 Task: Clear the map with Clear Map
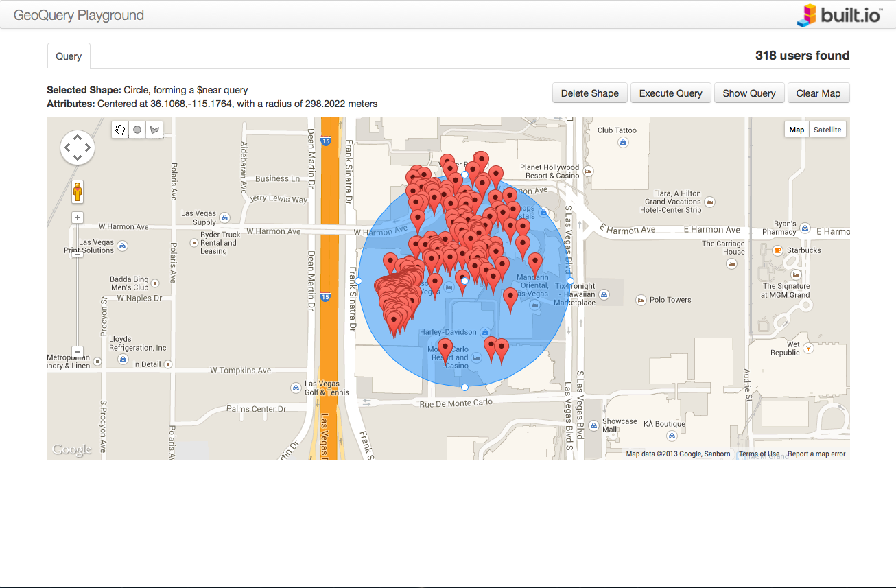point(818,93)
